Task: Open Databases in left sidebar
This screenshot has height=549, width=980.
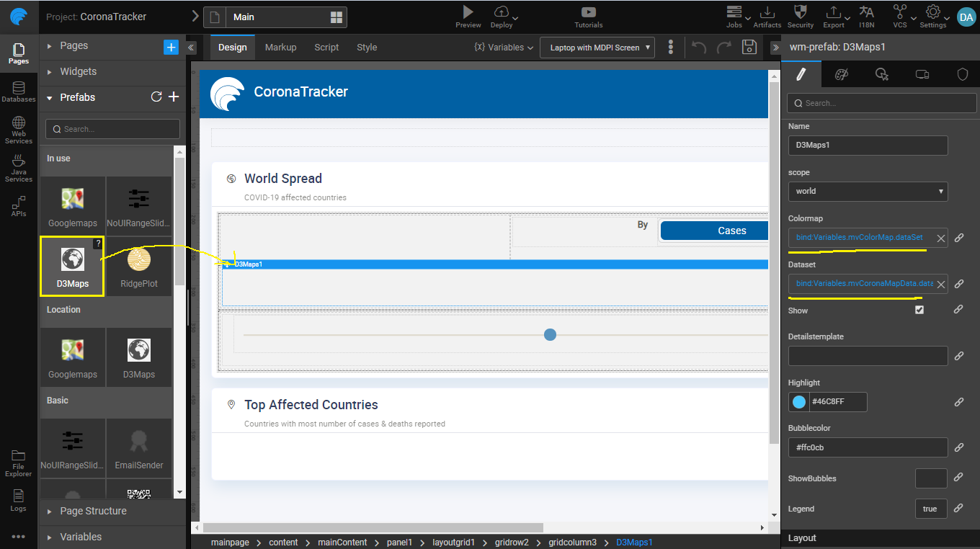Action: pos(19,91)
